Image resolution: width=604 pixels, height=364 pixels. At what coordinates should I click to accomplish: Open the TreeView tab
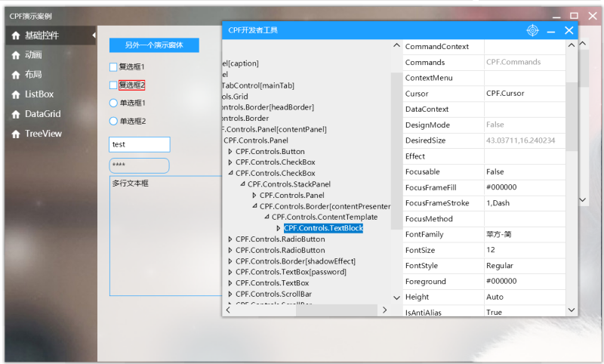pyautogui.click(x=51, y=134)
